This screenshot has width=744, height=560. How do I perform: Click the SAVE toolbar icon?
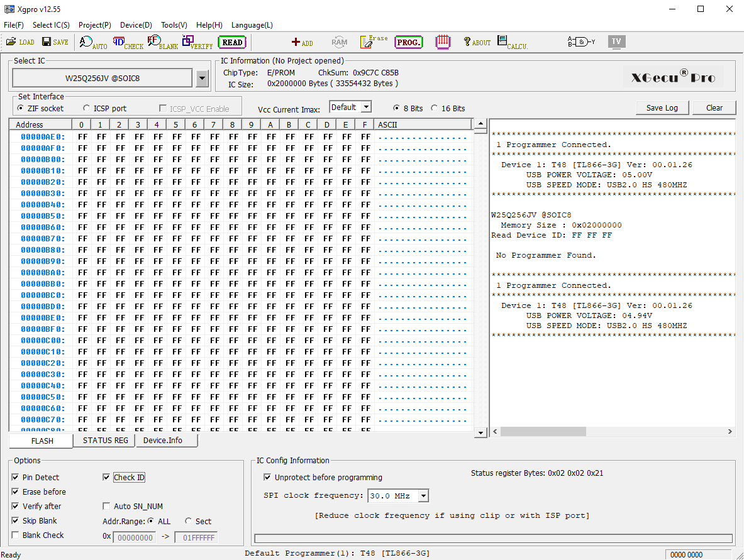pos(55,42)
